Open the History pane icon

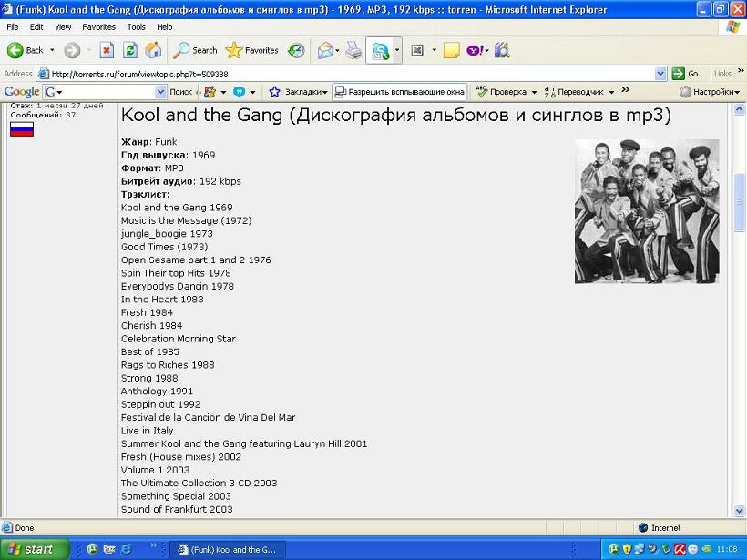(296, 50)
